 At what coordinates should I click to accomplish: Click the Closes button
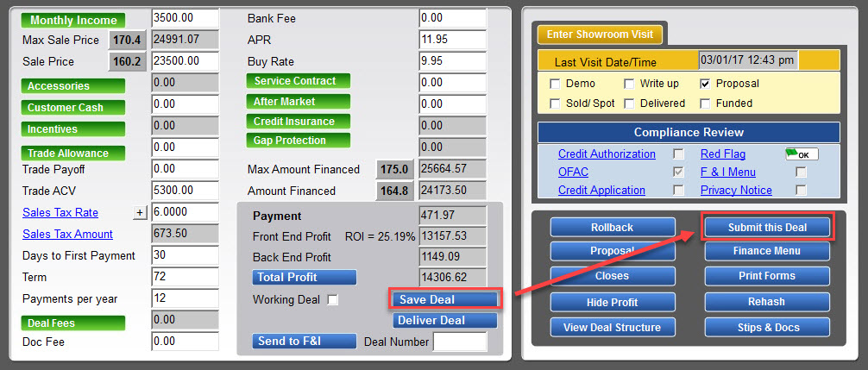tap(613, 276)
